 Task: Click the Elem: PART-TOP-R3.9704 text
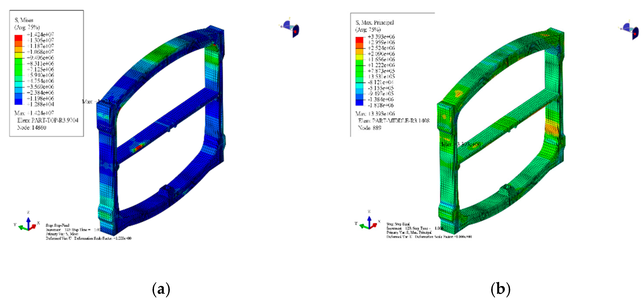[47, 121]
